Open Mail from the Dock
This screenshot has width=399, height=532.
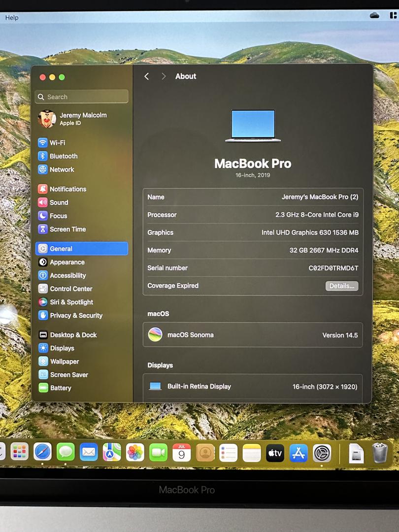click(89, 452)
